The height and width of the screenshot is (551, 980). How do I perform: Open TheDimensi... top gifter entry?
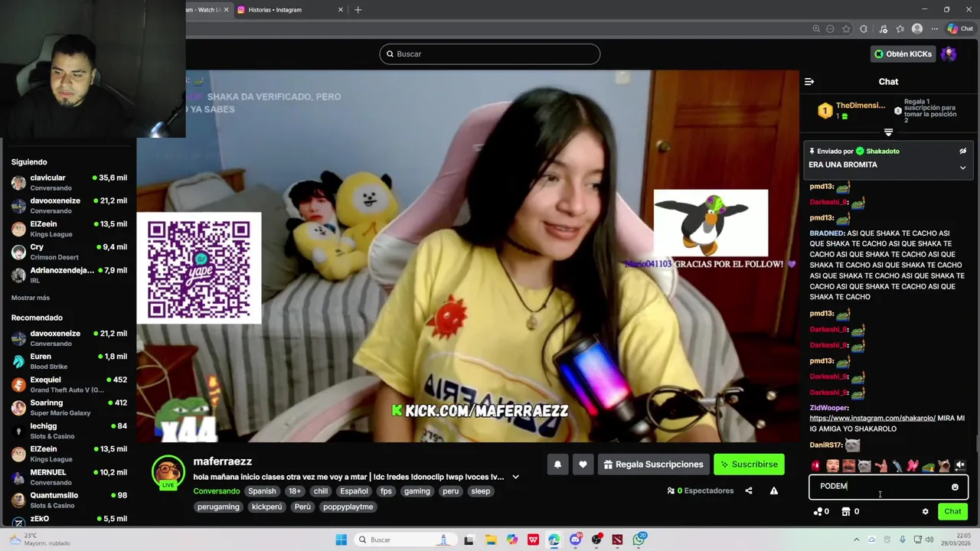[851, 111]
